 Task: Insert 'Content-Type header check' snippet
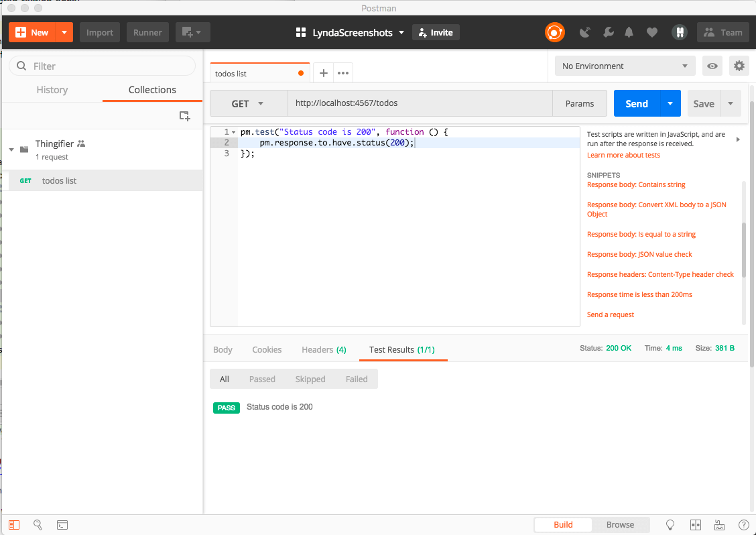click(x=660, y=274)
